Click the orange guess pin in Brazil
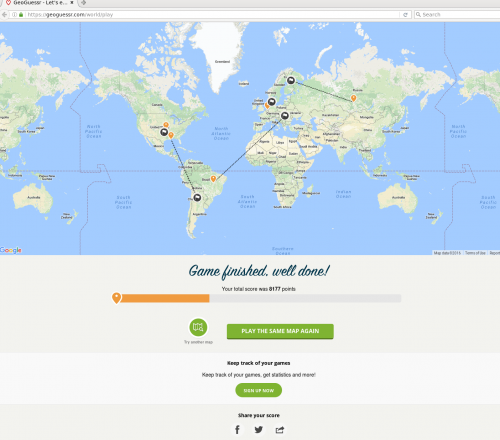500x440 pixels. tap(213, 179)
